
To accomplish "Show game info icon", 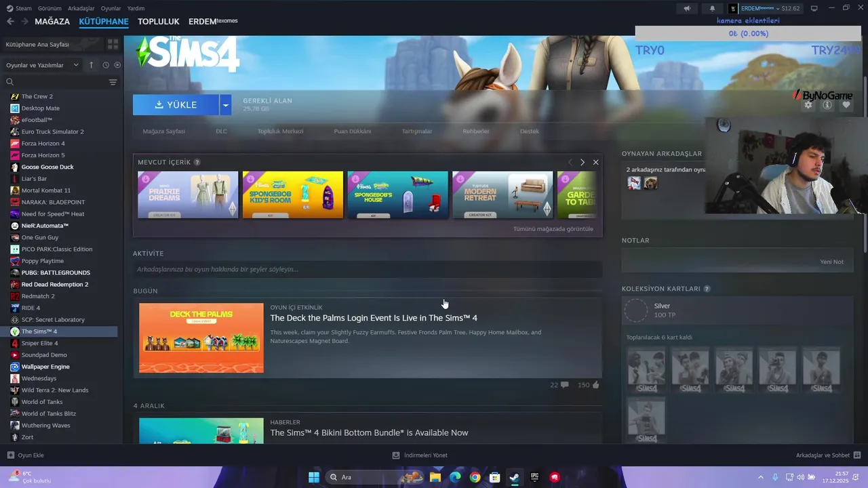I will click(x=827, y=105).
